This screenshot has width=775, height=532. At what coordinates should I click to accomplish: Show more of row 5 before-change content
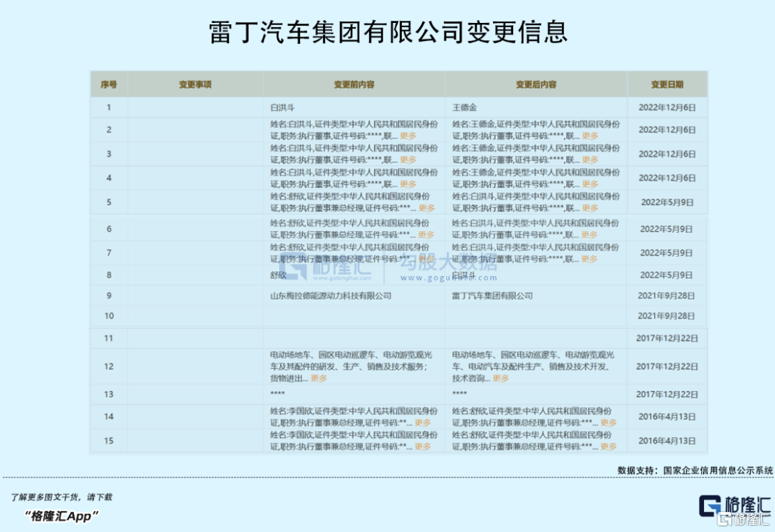(427, 208)
